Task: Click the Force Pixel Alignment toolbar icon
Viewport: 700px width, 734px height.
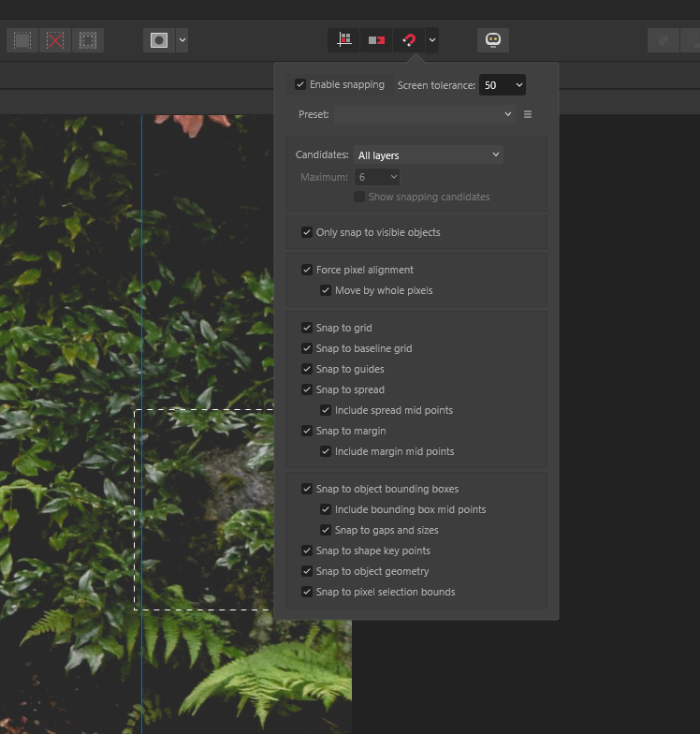Action: pos(344,40)
